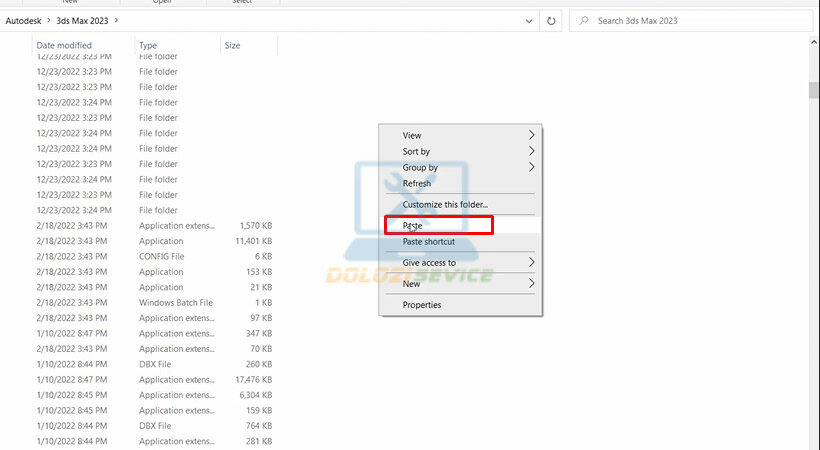Screen dimensions: 820x450
Task: Open the address bar history dropdown arrow
Action: [x=529, y=21]
